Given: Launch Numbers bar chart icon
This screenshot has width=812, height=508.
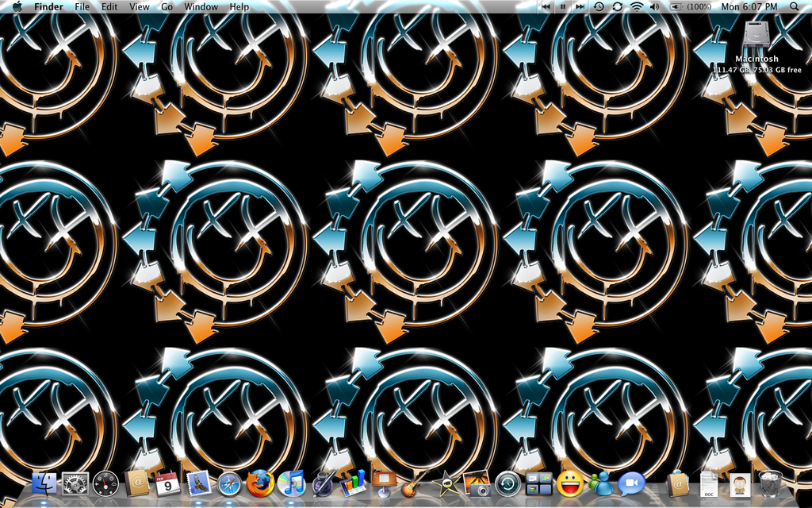Looking at the screenshot, I should tap(353, 483).
